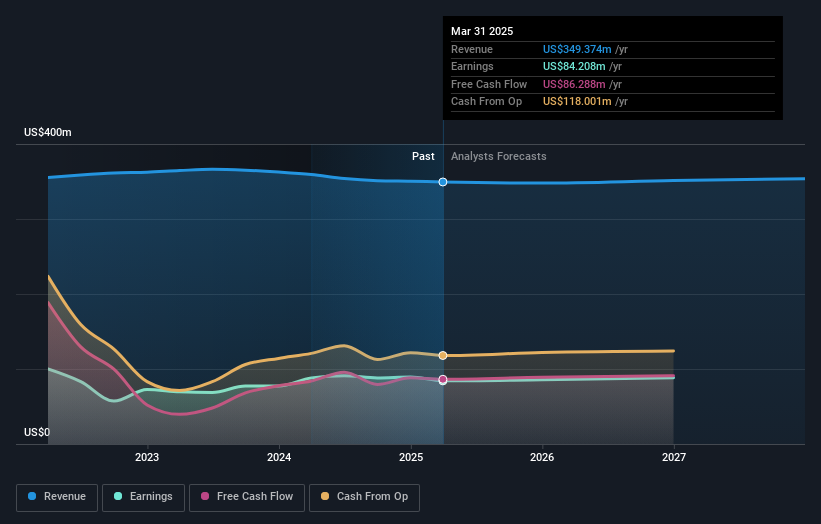
Task: Toggle the Earnings legend button
Action: click(x=143, y=497)
